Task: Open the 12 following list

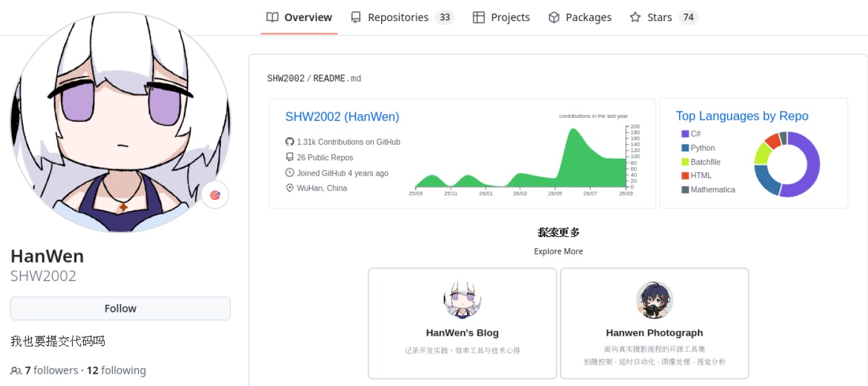Action: (x=116, y=370)
